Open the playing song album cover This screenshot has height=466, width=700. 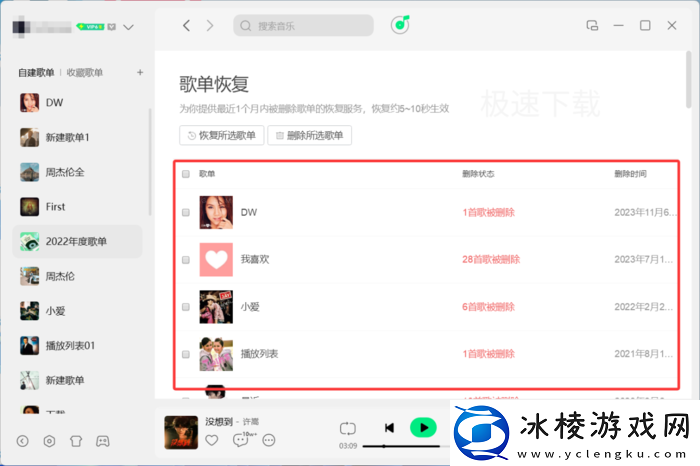coord(181,432)
